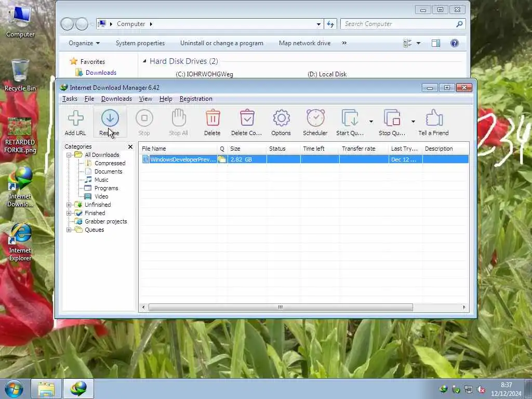The image size is (532, 399).
Task: Select the WindowsDeveloperPrev download row
Action: (x=304, y=159)
